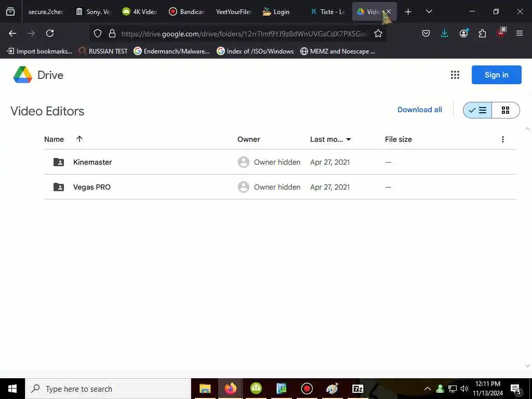This screenshot has width=532, height=399.
Task: Open Index of /ISOs/Windows bookmark
Action: (x=255, y=51)
